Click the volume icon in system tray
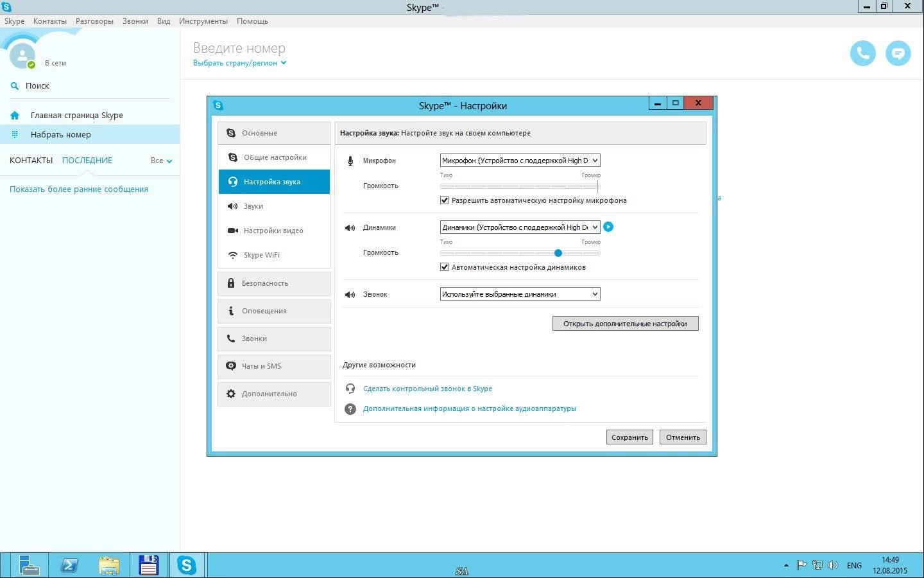The height and width of the screenshot is (578, 924). 833,565
